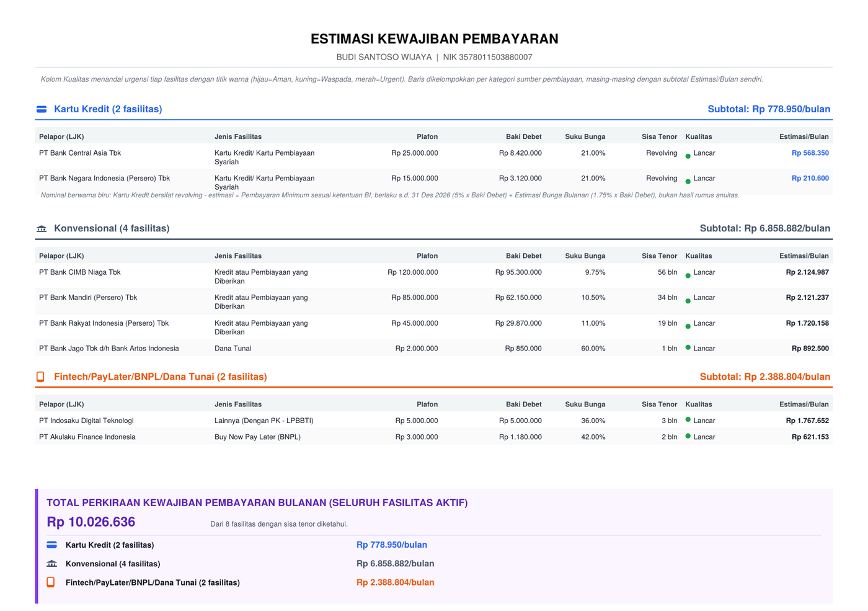Click 'Buy Now Pay Later (BNPL)' facility cell
The width and height of the screenshot is (868, 611).
(x=257, y=437)
